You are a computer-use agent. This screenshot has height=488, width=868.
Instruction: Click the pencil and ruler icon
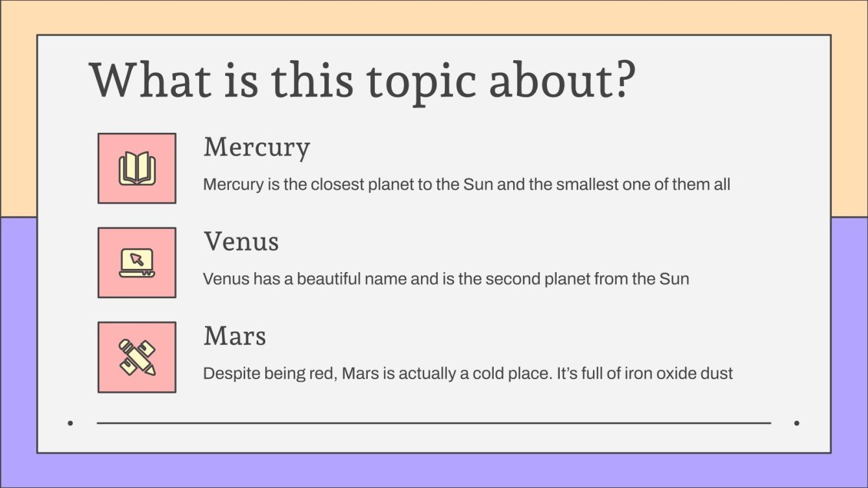[137, 357]
